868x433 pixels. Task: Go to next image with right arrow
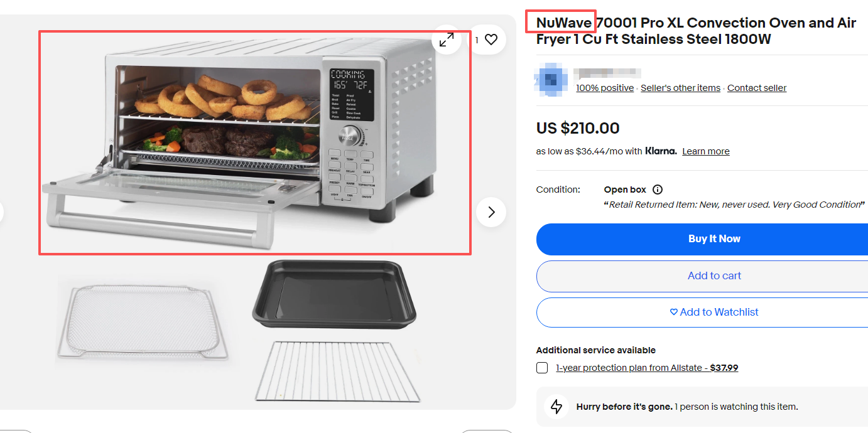point(491,212)
